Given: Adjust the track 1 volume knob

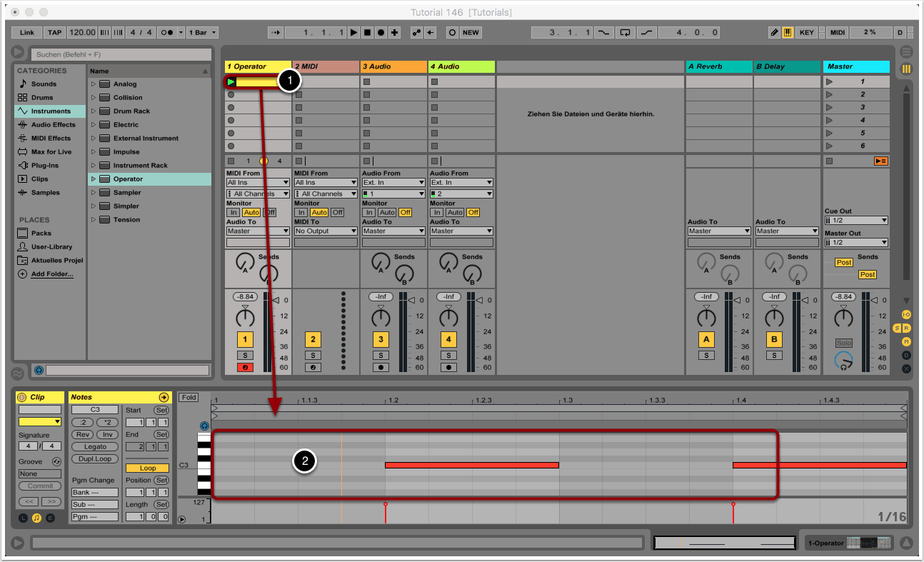Looking at the screenshot, I should pyautogui.click(x=245, y=316).
